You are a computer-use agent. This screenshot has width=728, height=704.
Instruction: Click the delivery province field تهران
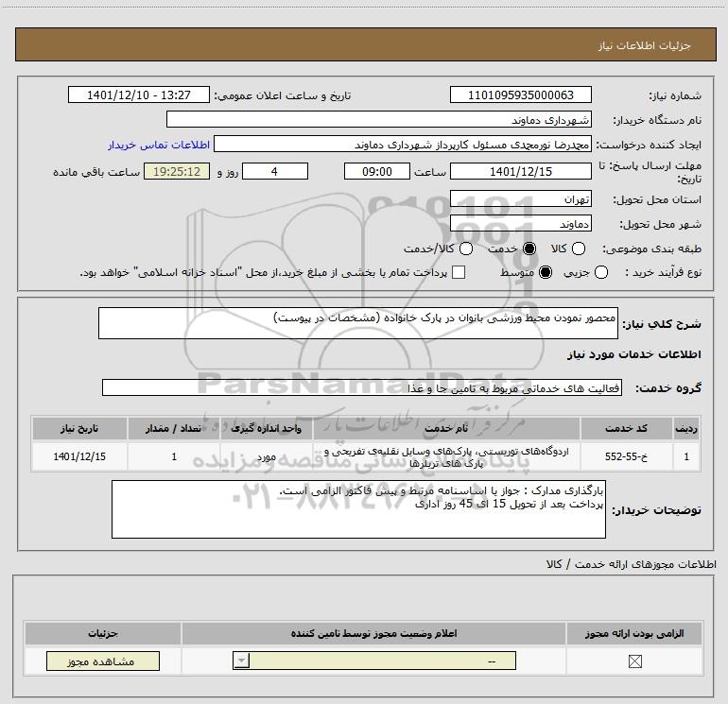(520, 199)
